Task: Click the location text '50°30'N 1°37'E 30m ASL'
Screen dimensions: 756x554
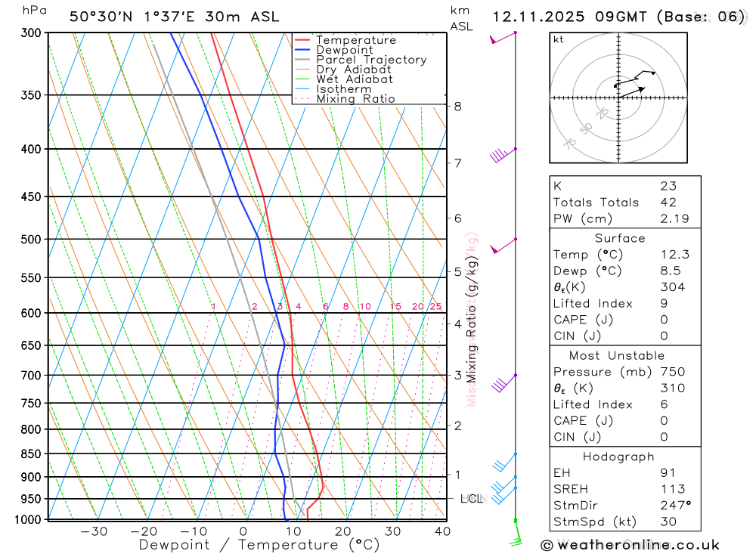Action: [x=174, y=17]
